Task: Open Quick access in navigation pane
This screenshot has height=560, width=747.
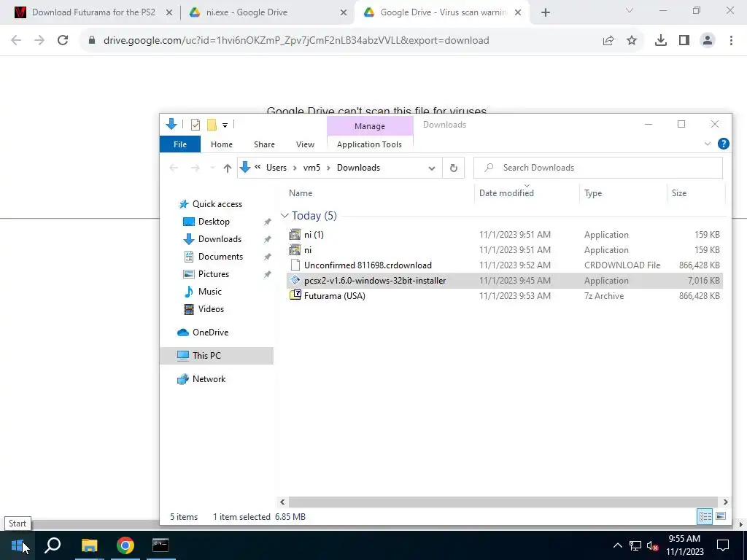Action: [x=217, y=204]
